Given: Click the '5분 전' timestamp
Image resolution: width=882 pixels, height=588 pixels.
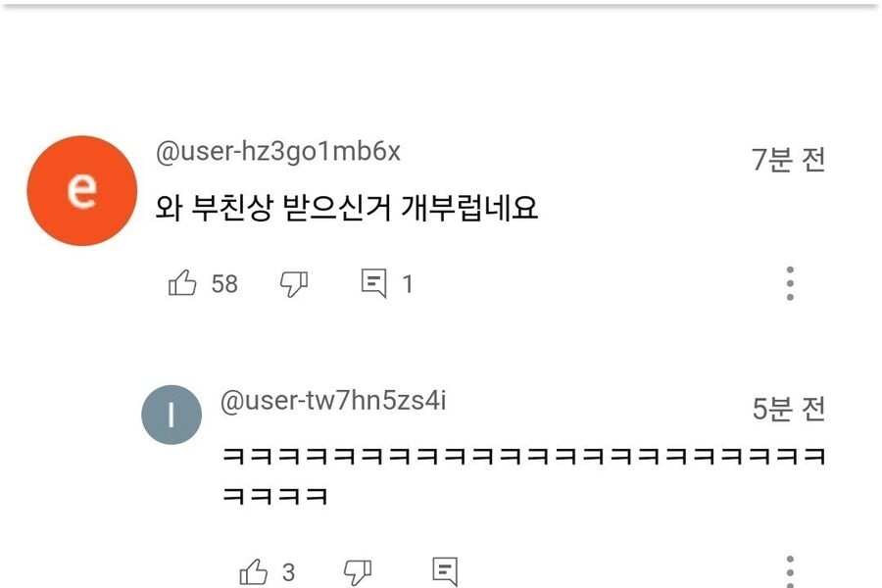Looking at the screenshot, I should pyautogui.click(x=789, y=409).
